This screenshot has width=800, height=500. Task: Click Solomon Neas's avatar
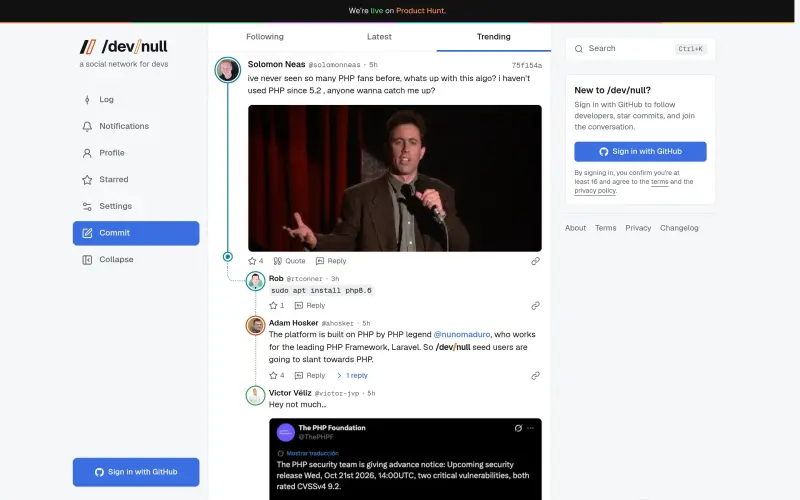[228, 70]
